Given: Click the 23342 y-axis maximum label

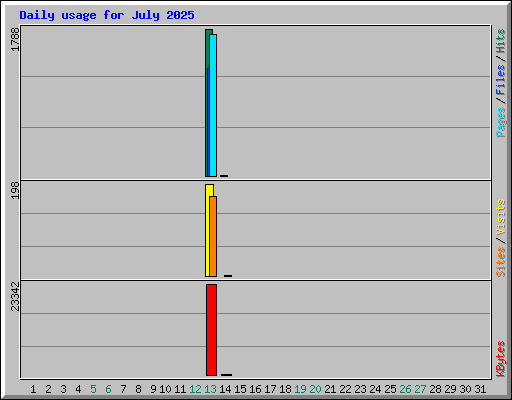Looking at the screenshot, I should [15, 296].
